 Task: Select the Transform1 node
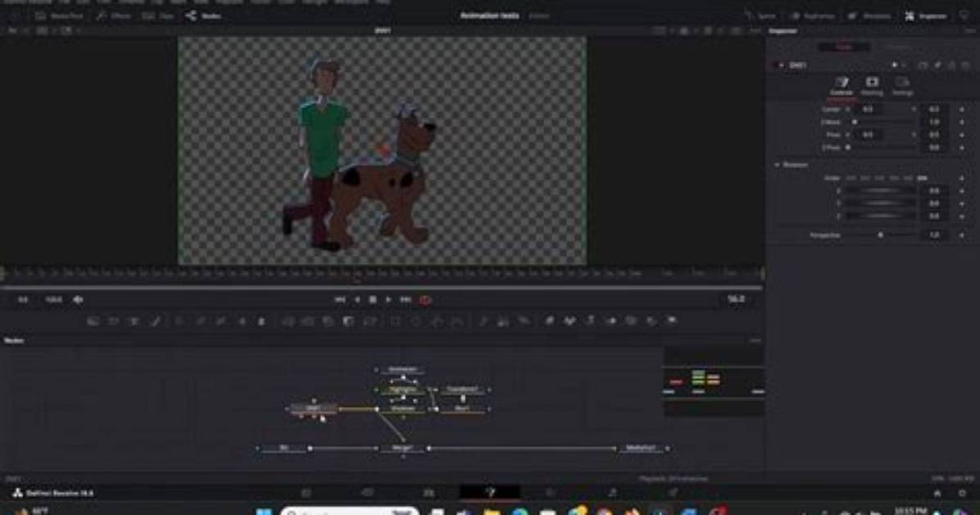tap(462, 390)
